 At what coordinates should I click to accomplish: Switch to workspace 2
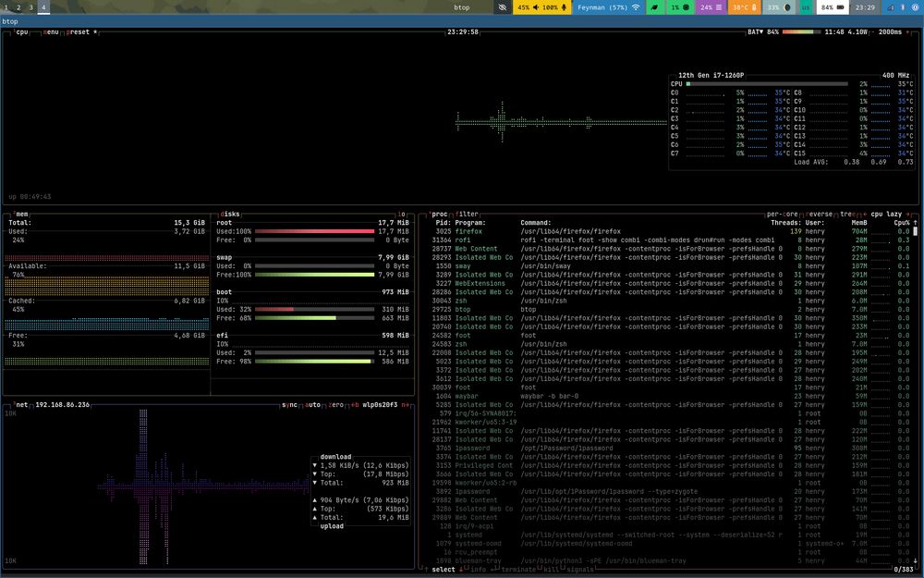point(18,7)
